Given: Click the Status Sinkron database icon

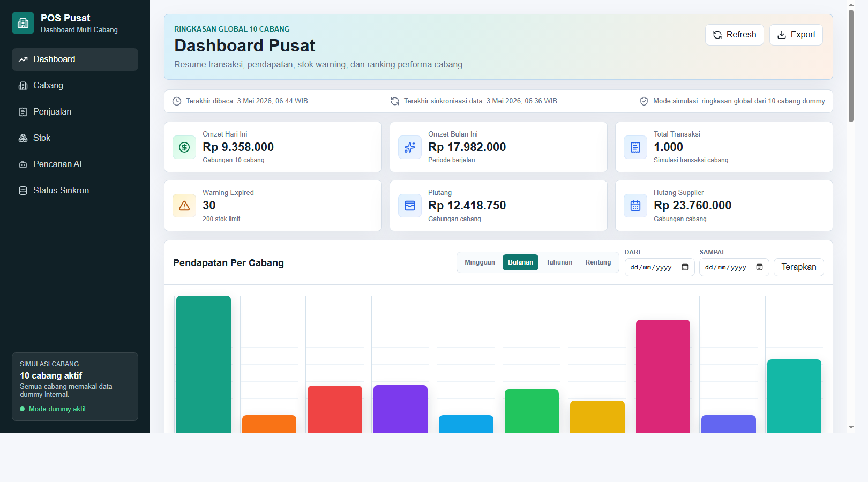Looking at the screenshot, I should pos(23,191).
